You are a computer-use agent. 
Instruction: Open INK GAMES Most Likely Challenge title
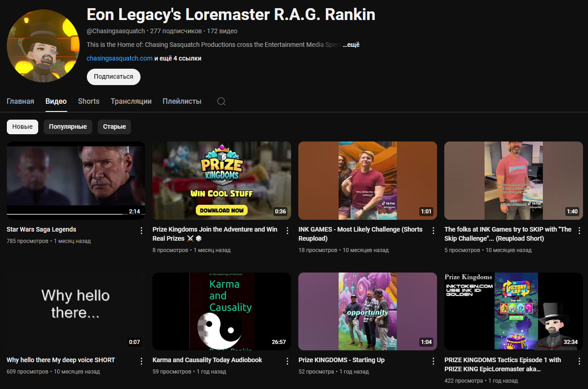(361, 234)
